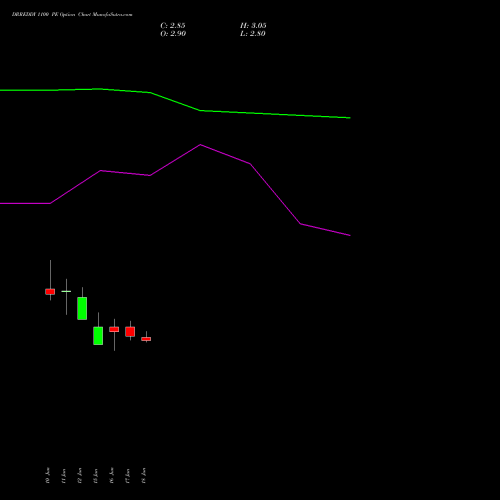Click the small red candlestick for 18 Jun
Screen dimensions: 500x500
pyautogui.click(x=146, y=339)
